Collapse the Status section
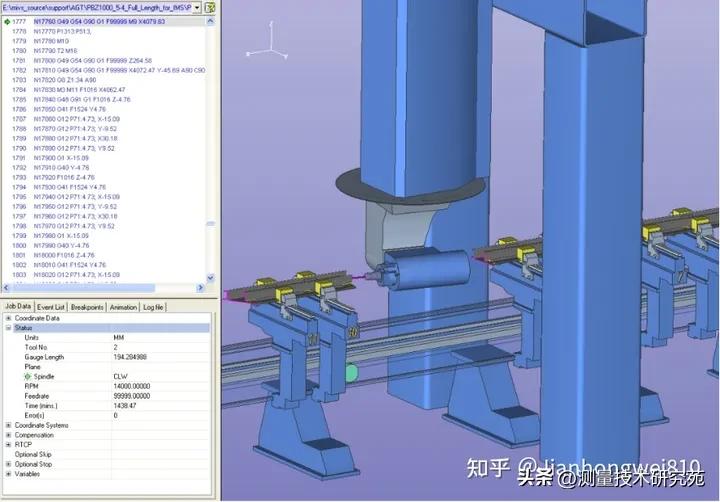720x502 pixels. click(7, 328)
